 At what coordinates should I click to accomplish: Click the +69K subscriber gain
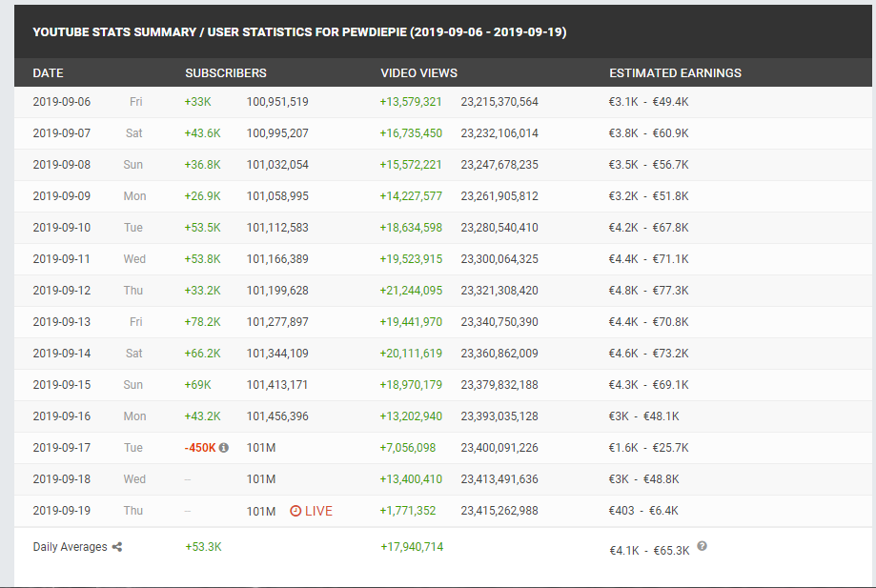197,385
